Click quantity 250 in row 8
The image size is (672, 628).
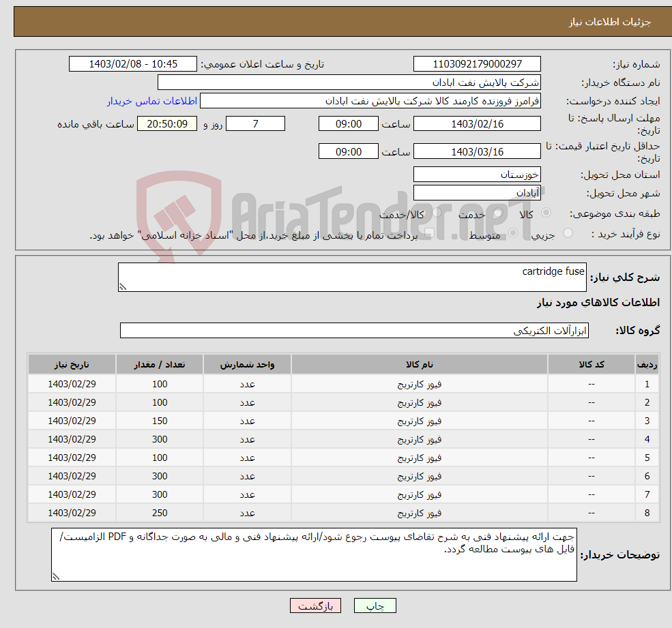[x=160, y=513]
